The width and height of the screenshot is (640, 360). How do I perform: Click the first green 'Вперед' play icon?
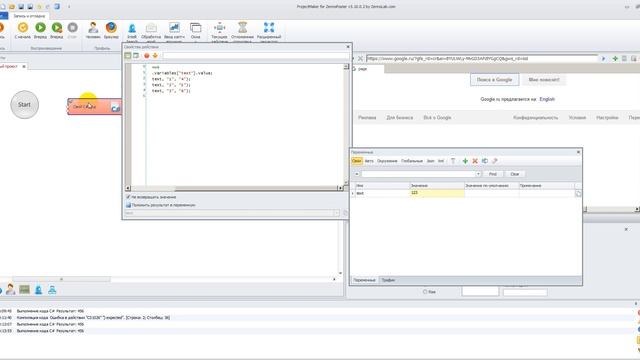tap(40, 27)
